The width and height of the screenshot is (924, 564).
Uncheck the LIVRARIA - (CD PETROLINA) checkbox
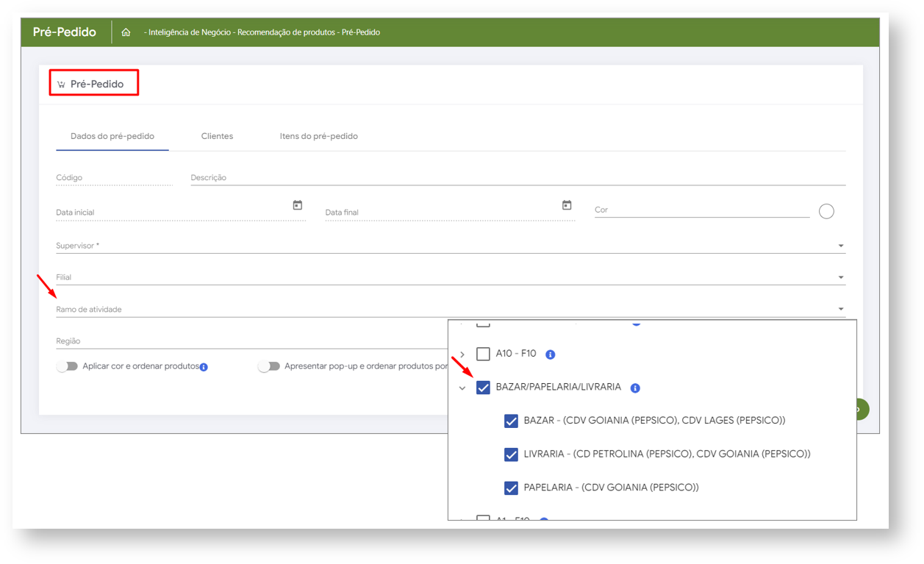click(511, 454)
